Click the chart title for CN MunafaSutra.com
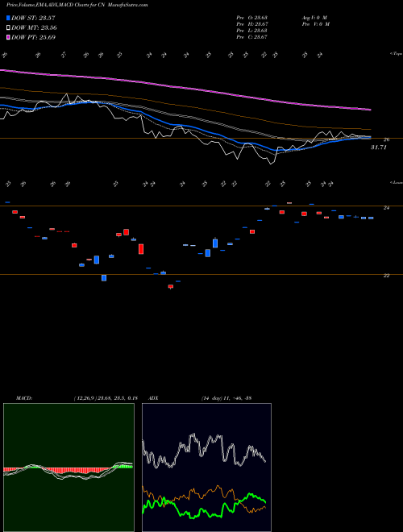 tap(77, 6)
